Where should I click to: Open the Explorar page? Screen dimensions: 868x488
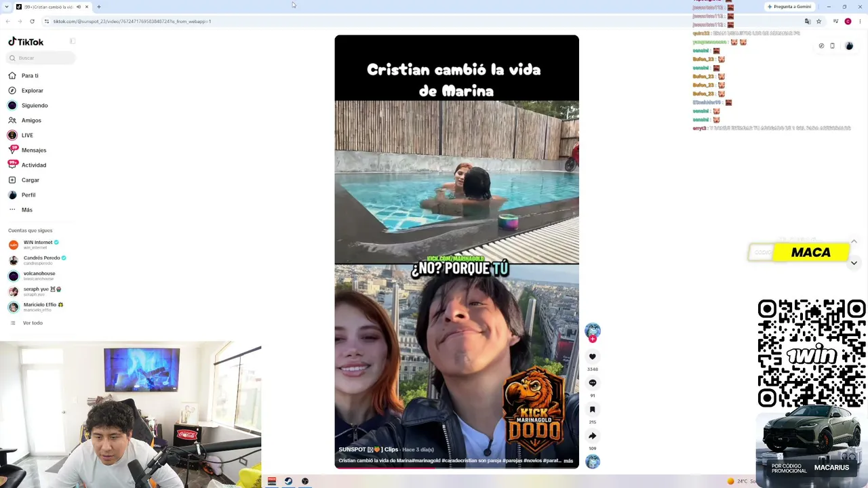[32, 90]
